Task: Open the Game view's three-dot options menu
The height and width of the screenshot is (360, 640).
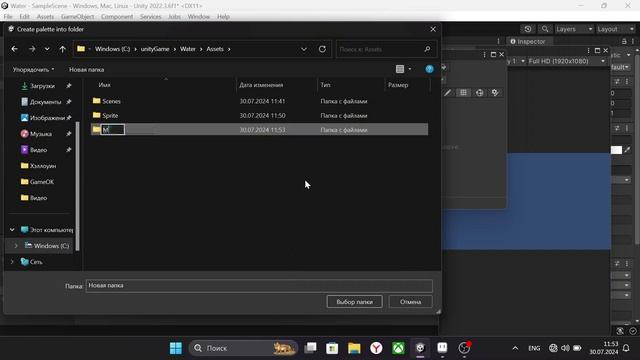Action: pyautogui.click(x=588, y=51)
